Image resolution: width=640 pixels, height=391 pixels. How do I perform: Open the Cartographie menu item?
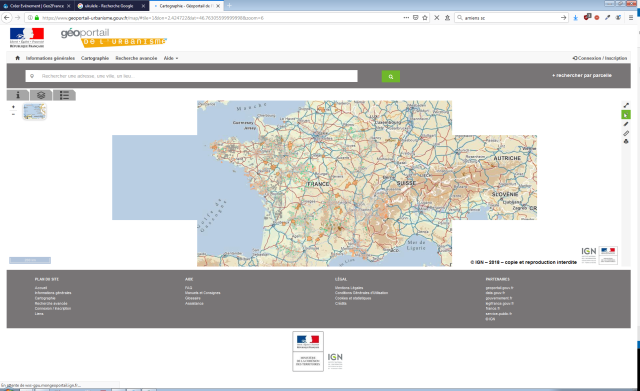click(x=95, y=58)
